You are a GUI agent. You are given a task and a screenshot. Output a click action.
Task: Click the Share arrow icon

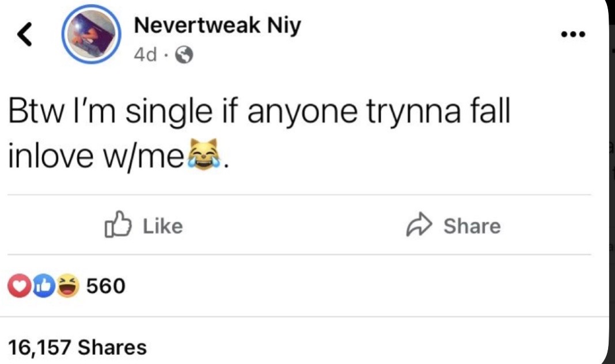pyautogui.click(x=419, y=225)
